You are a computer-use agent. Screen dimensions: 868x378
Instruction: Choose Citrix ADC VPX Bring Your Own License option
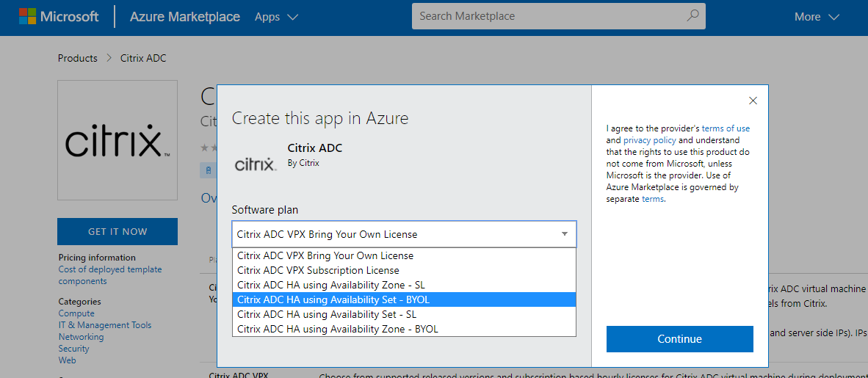404,255
